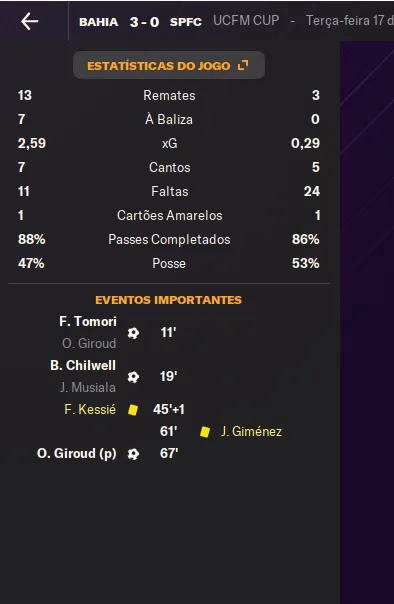The width and height of the screenshot is (394, 604).
Task: Select BAHIA team name in header
Action: click(x=99, y=22)
